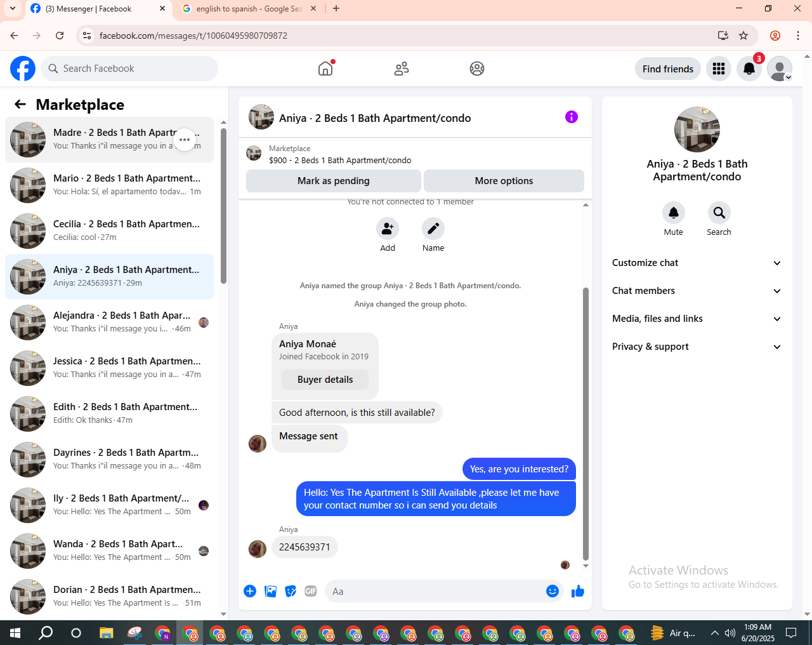Open Dayrines' apartment conversation
The height and width of the screenshot is (645, 812).
click(109, 460)
